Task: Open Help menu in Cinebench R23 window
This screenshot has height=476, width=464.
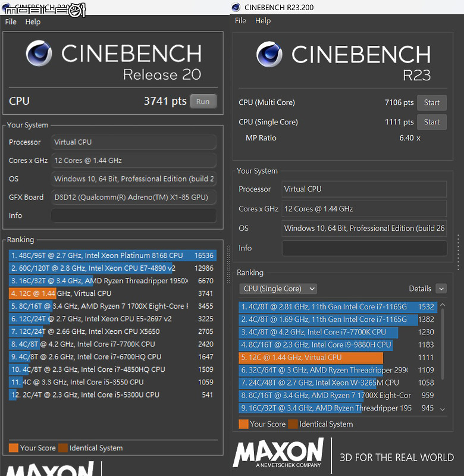Action: pos(263,21)
